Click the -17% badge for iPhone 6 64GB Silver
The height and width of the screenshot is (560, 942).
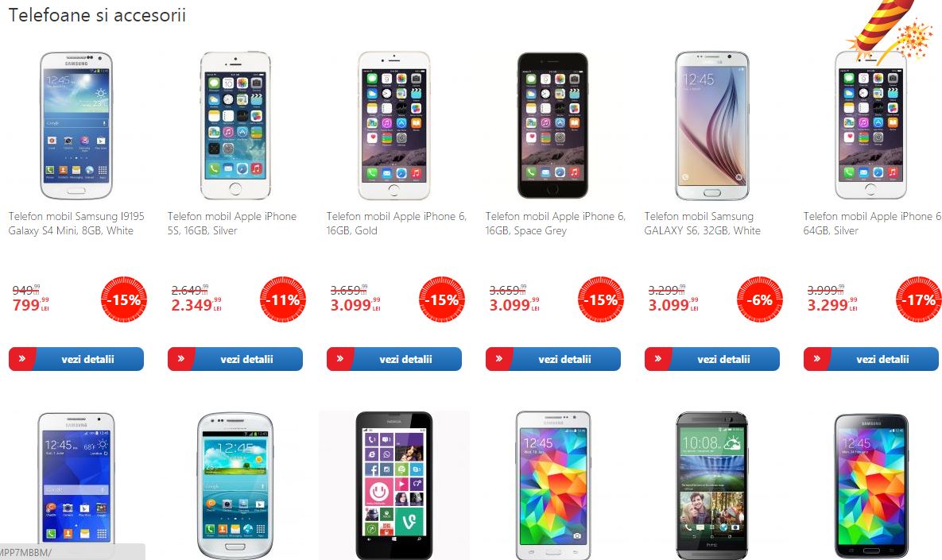pyautogui.click(x=919, y=299)
